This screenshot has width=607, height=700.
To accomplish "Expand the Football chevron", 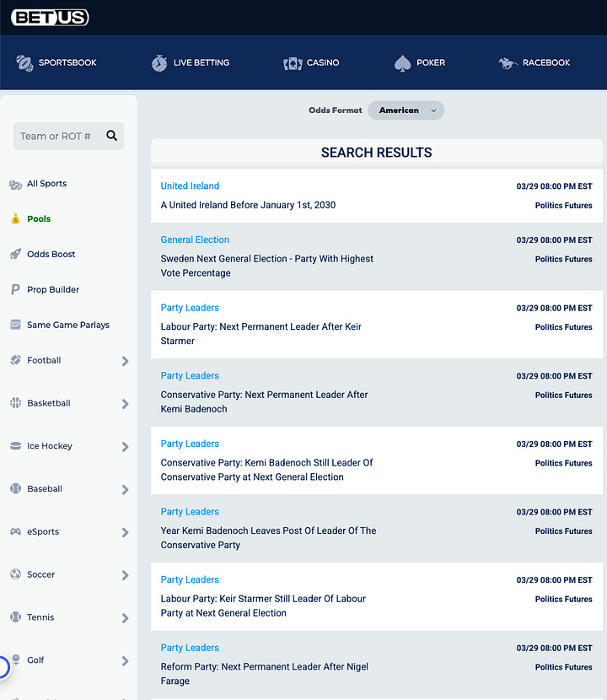I will pyautogui.click(x=125, y=361).
